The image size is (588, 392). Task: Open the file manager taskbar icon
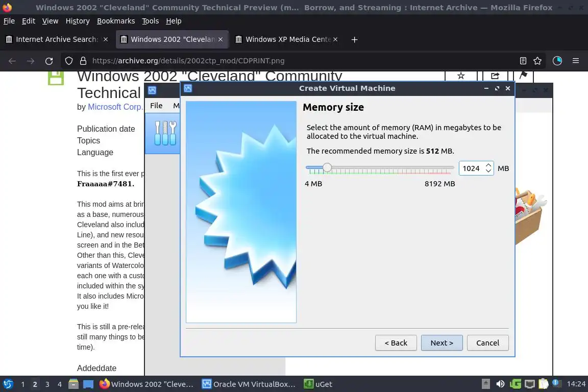pyautogui.click(x=73, y=384)
